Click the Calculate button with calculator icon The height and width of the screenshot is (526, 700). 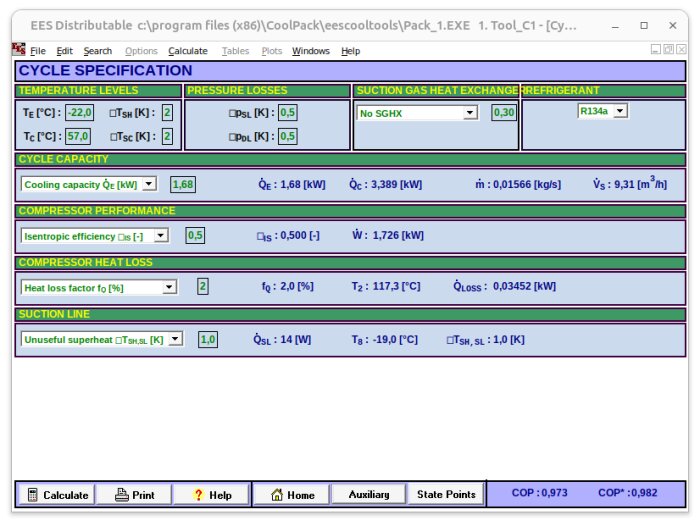(56, 495)
